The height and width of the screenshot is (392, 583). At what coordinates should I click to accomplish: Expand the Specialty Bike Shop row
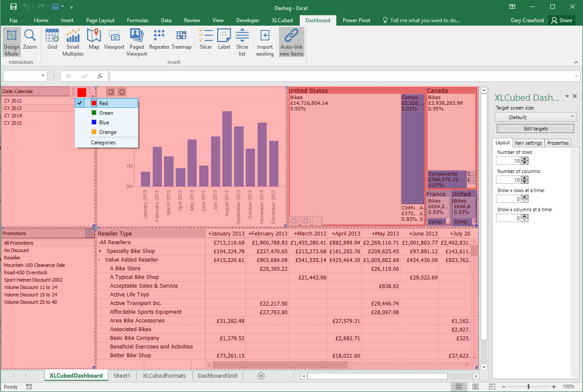[x=100, y=251]
